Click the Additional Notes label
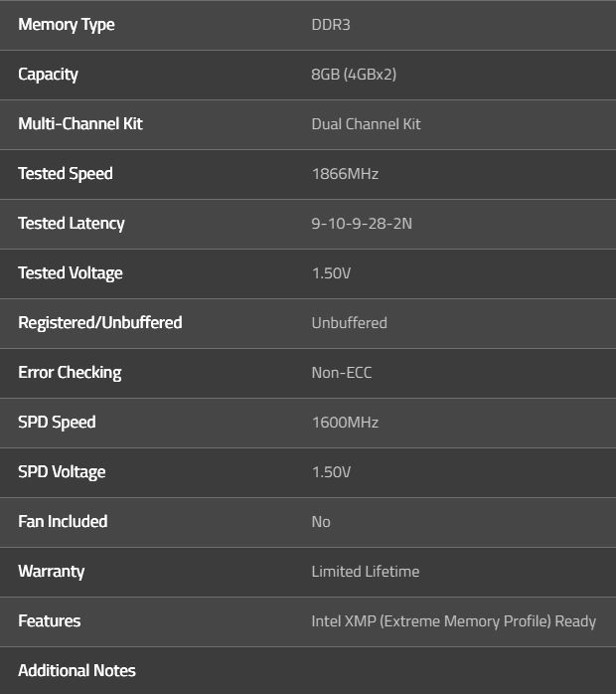The height and width of the screenshot is (694, 616). (x=77, y=671)
